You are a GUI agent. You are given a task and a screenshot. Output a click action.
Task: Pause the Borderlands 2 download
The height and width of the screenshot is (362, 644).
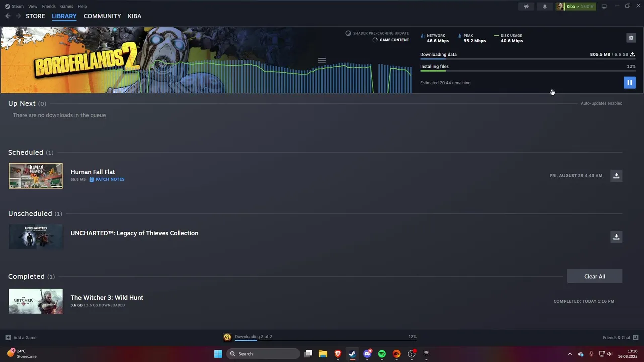(629, 82)
